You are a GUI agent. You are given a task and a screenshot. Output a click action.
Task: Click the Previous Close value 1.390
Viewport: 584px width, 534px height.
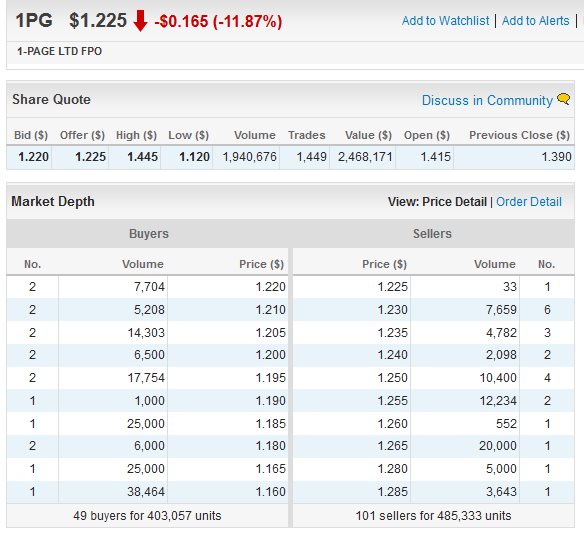[556, 157]
